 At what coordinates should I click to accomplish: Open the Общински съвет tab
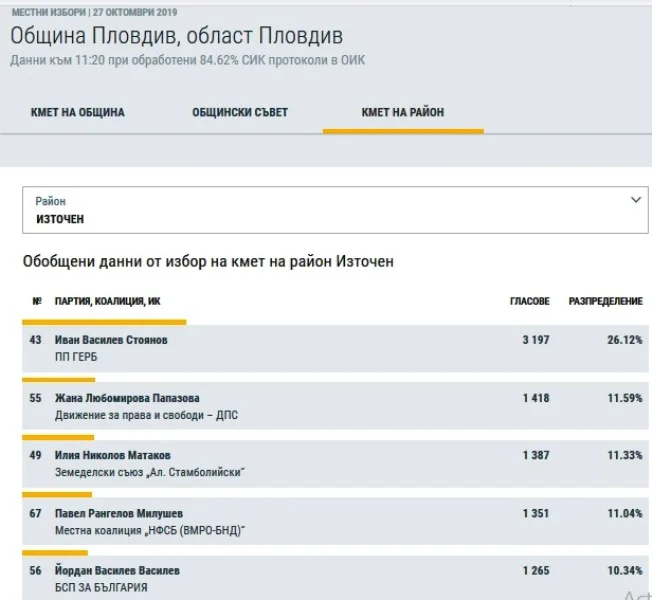(x=240, y=112)
